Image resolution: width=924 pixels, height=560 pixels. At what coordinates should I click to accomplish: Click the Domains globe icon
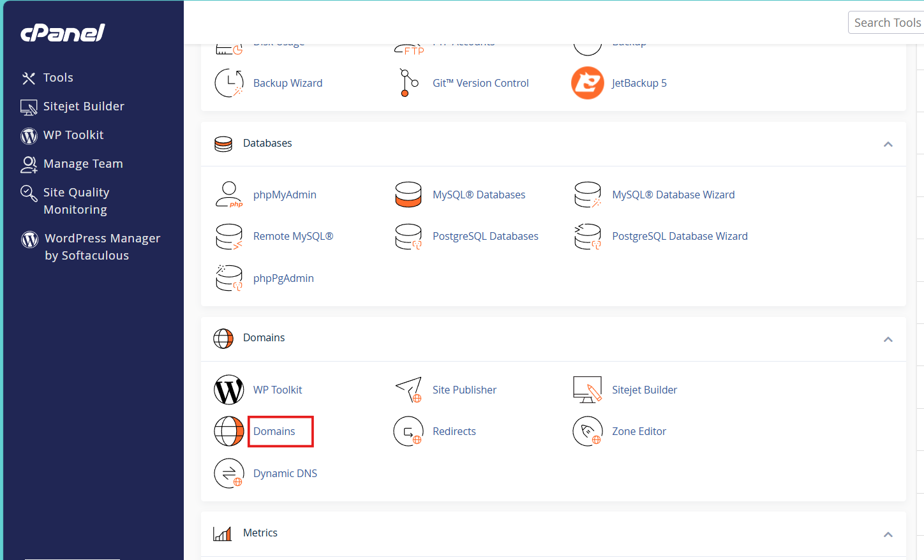click(x=229, y=431)
